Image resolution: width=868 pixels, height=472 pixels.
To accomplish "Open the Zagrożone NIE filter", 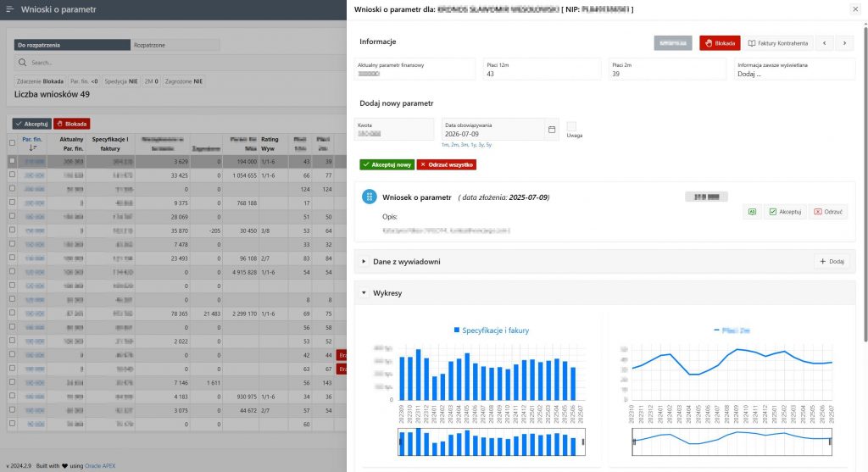I will click(x=184, y=81).
